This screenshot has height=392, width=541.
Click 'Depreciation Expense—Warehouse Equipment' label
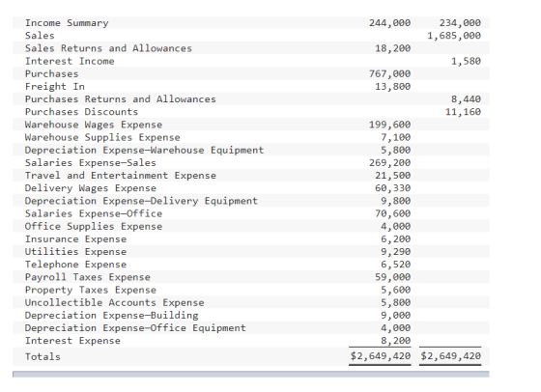(x=144, y=151)
